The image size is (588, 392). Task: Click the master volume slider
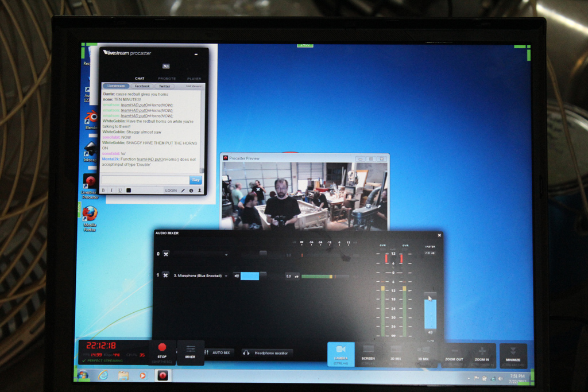click(x=430, y=312)
